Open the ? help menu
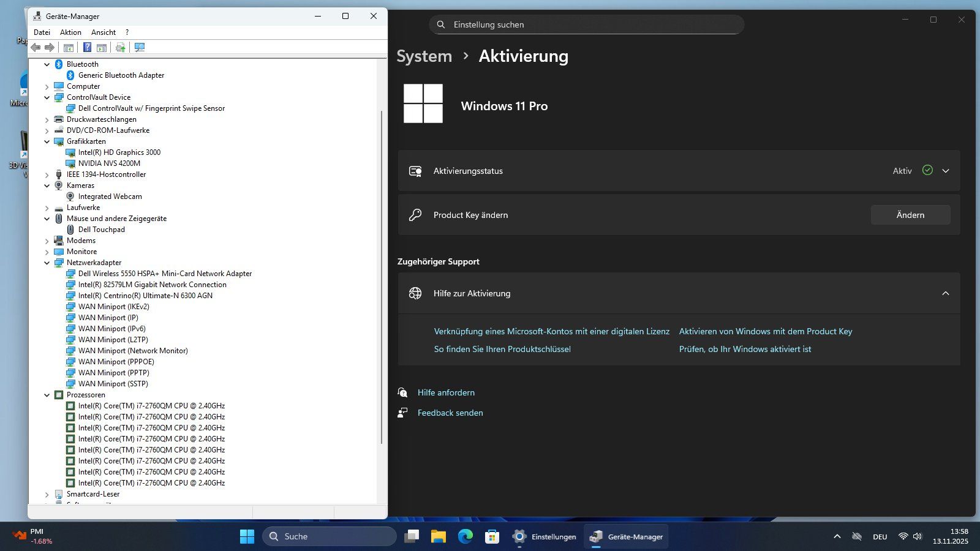The width and height of the screenshot is (980, 551). coord(127,32)
